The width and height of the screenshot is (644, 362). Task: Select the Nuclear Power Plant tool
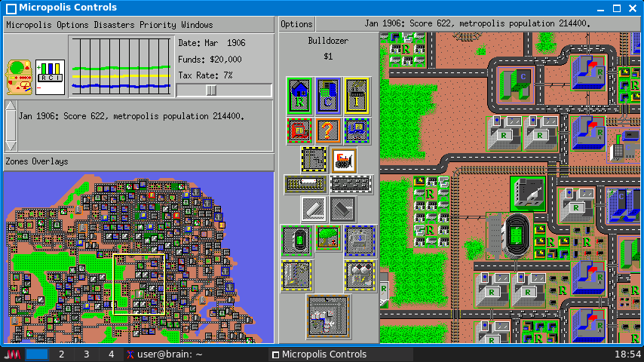coord(360,275)
